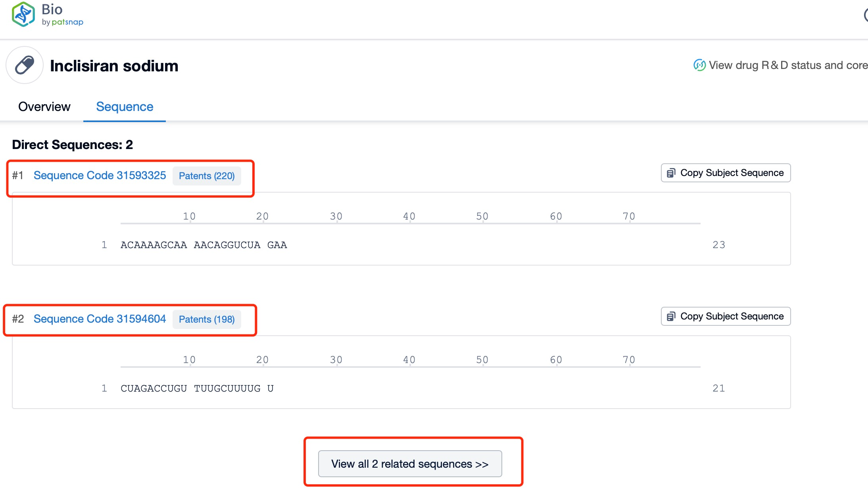Click copy icon for first sequence
Screen dimensions: 868x497
pos(671,173)
